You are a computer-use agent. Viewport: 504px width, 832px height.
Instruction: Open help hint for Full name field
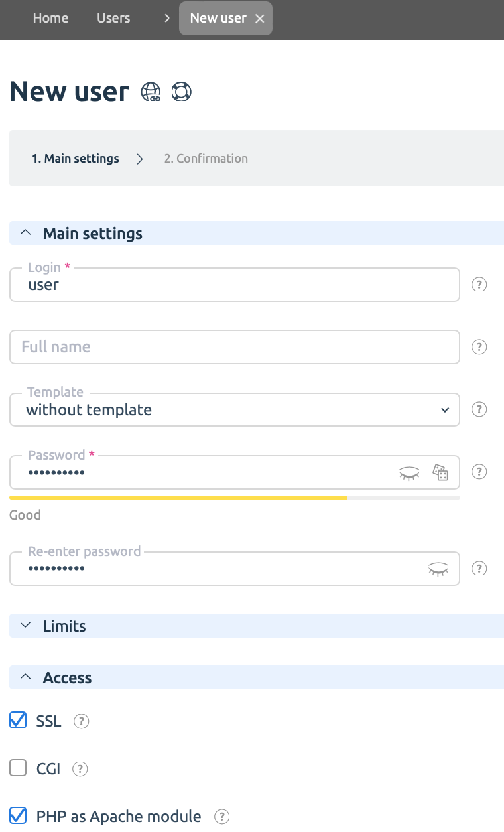click(479, 347)
